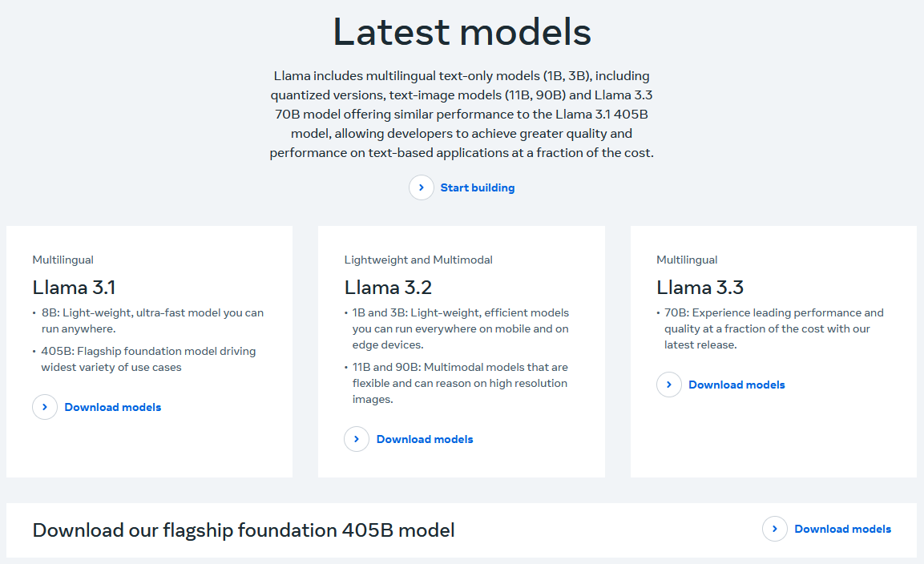Open Download models text in flagship 405B banner
Image resolution: width=924 pixels, height=564 pixels.
842,529
